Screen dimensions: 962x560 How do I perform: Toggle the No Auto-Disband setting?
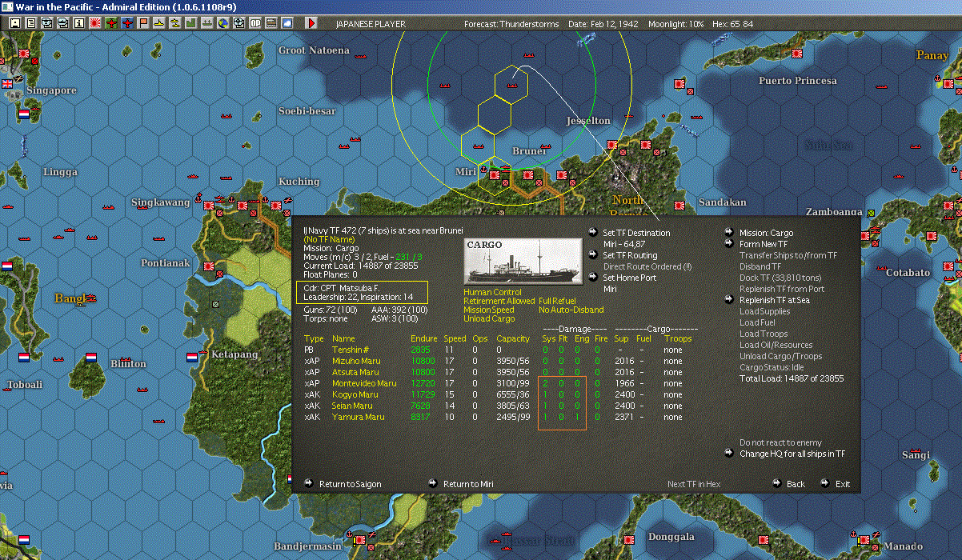pyautogui.click(x=571, y=310)
